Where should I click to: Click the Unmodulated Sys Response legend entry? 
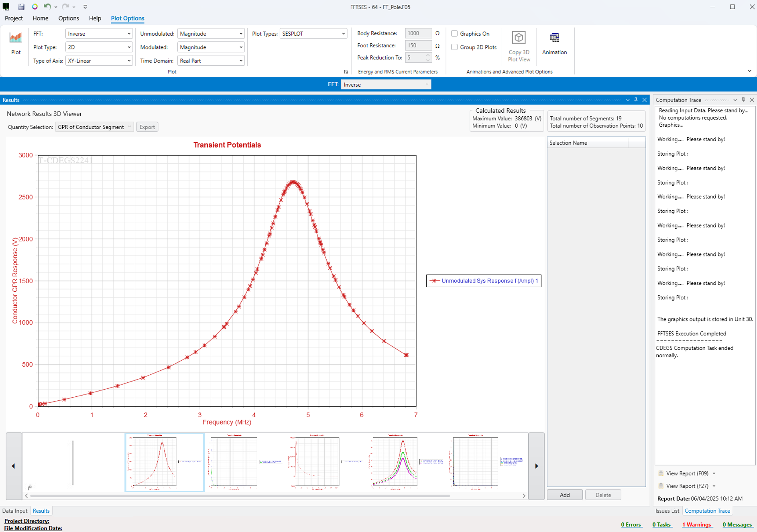pyautogui.click(x=484, y=281)
